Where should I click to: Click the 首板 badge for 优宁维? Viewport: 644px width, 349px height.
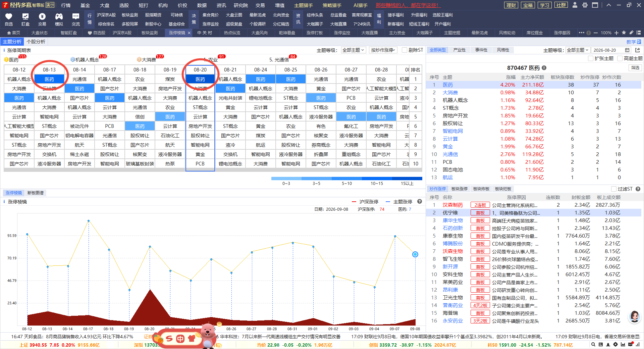click(480, 213)
